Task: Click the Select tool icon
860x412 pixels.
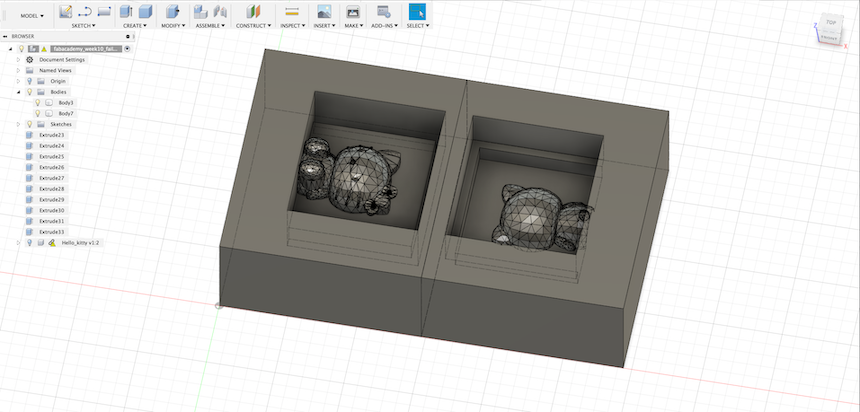Action: (417, 11)
